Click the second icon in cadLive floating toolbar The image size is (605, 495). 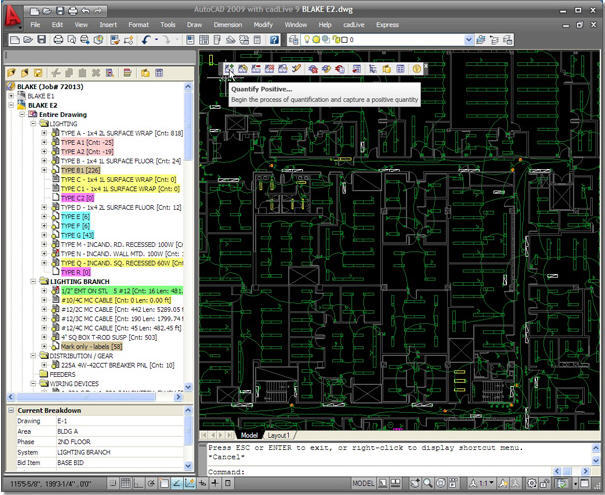(x=243, y=69)
